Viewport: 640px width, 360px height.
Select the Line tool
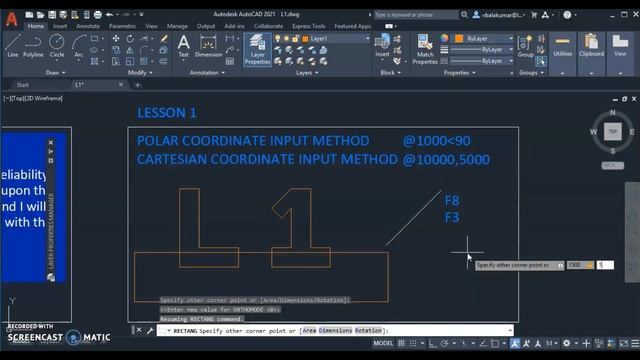click(x=13, y=46)
